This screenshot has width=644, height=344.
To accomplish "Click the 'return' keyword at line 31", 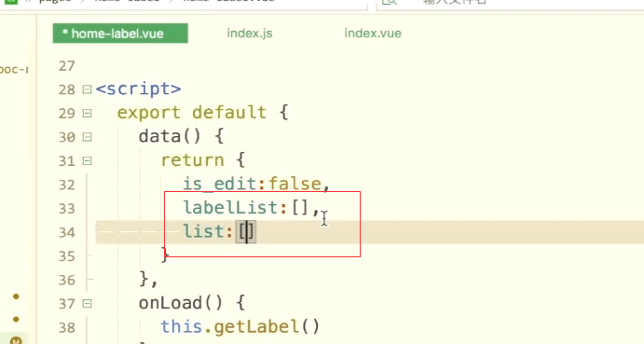I will (193, 160).
